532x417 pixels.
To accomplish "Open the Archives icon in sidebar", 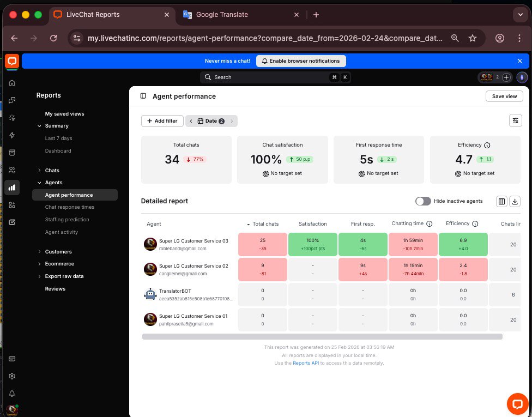I will (x=12, y=153).
